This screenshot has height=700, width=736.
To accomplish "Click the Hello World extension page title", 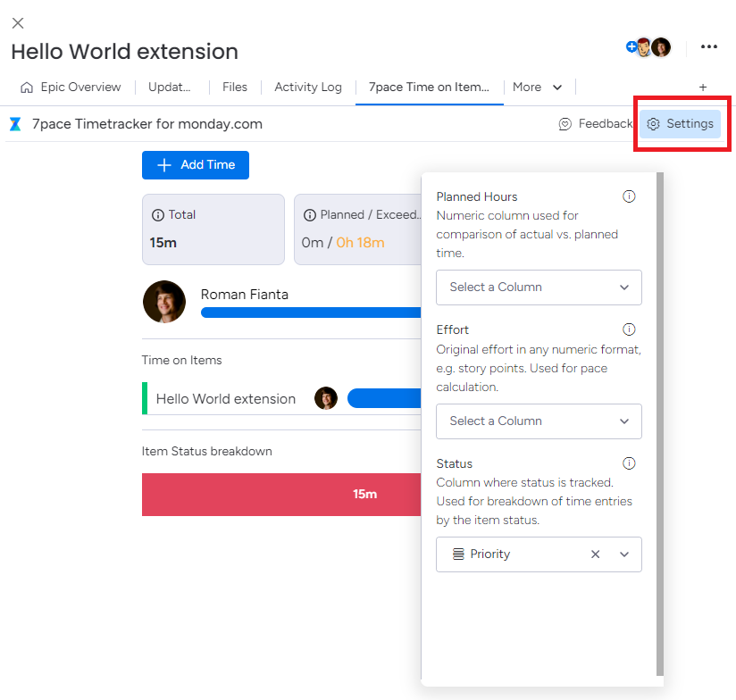I will [125, 52].
